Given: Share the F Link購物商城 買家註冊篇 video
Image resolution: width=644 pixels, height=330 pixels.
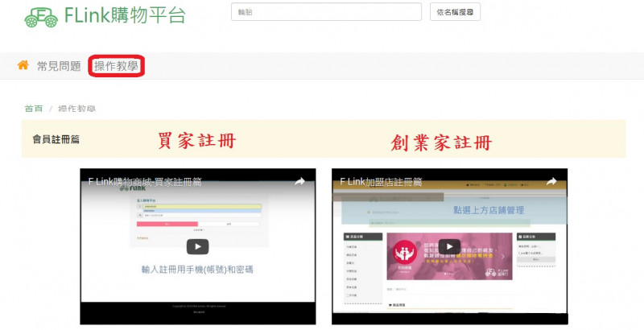Looking at the screenshot, I should point(299,183).
